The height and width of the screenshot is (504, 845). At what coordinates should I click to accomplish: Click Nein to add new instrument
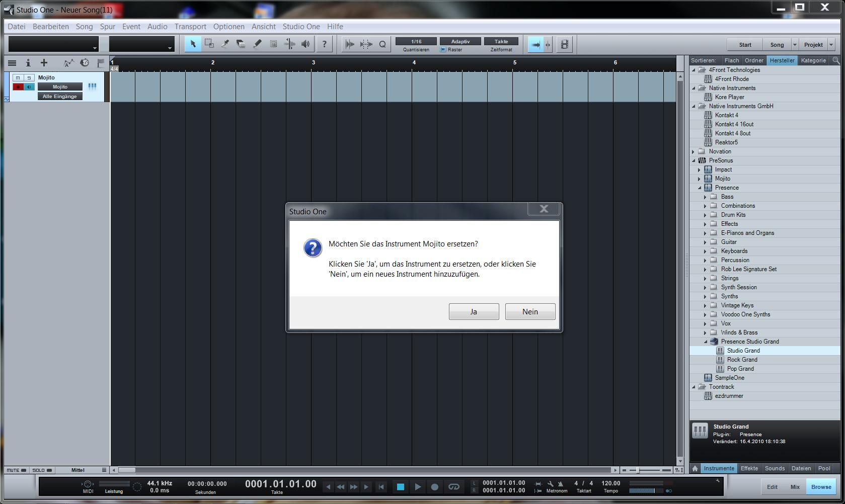pos(530,312)
